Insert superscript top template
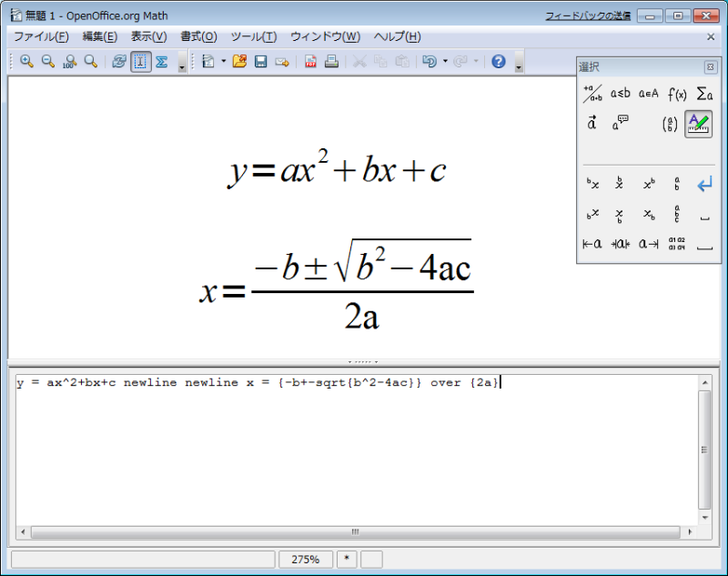The height and width of the screenshot is (576, 728). tap(620, 183)
